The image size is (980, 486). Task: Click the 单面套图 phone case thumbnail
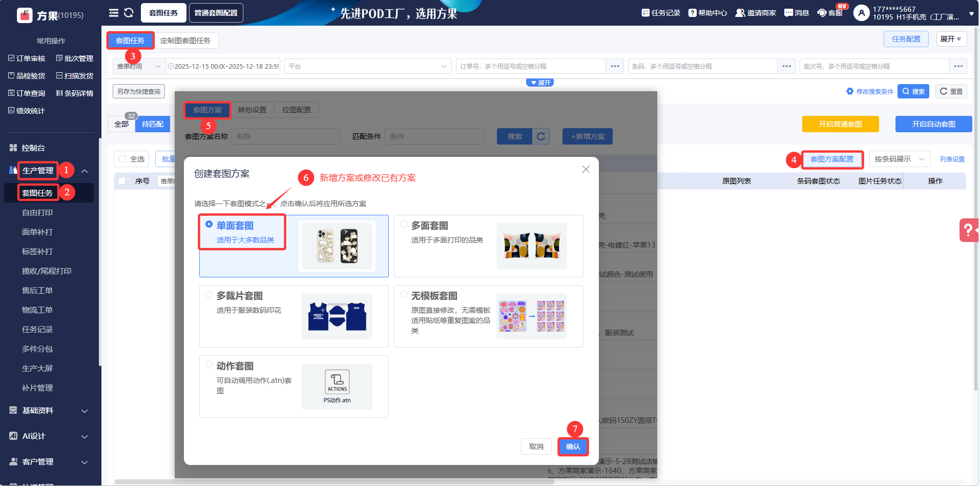click(337, 246)
